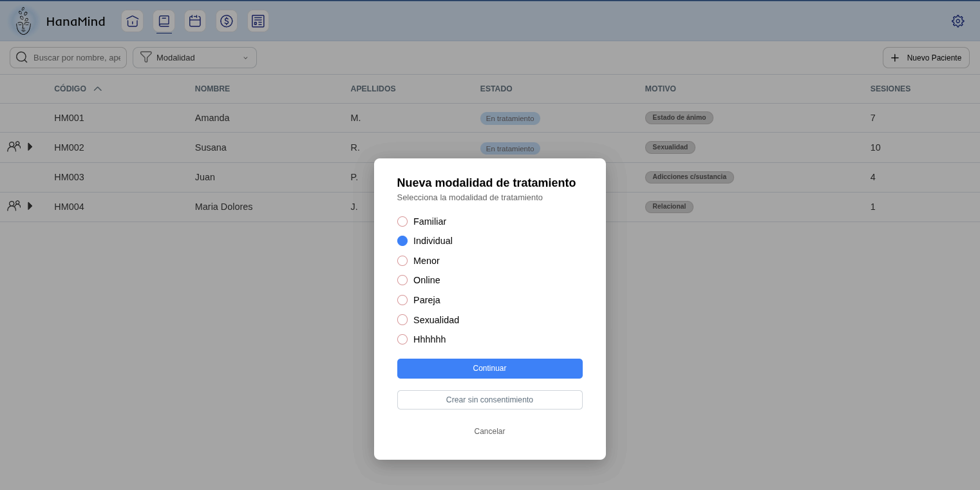Click the Continuar button
The width and height of the screenshot is (980, 490).
coord(490,368)
